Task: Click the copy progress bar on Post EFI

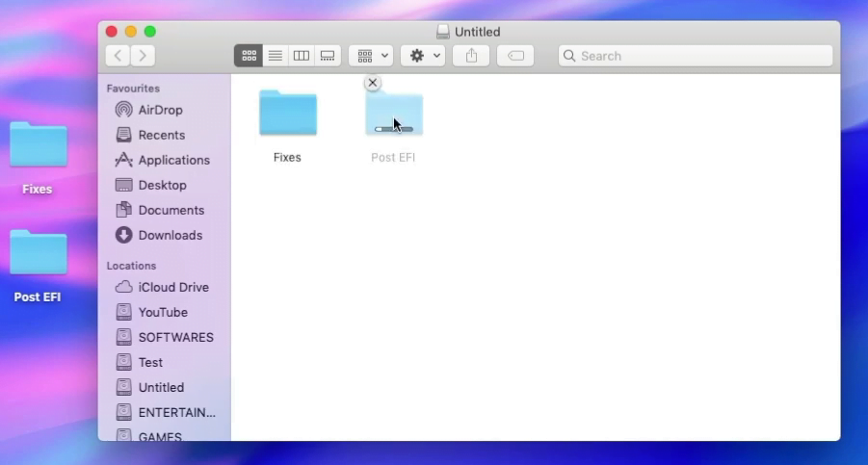Action: click(x=394, y=129)
